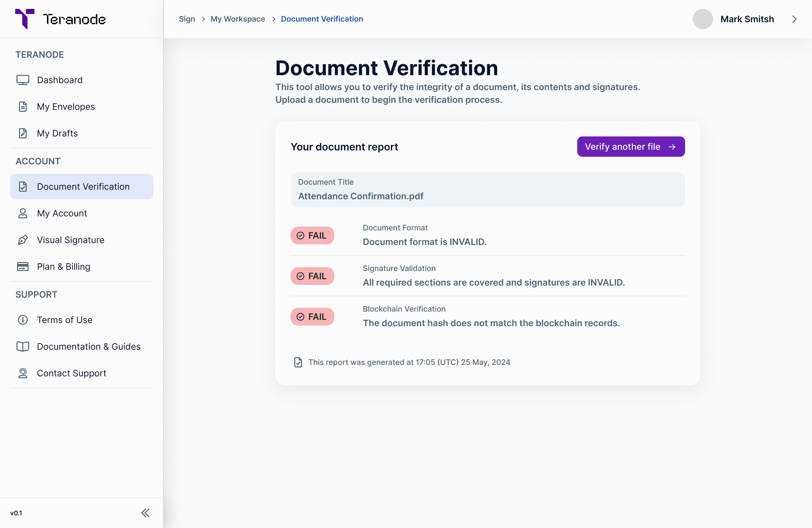
Task: Click the Documentation & Guides book icon
Action: pos(23,346)
